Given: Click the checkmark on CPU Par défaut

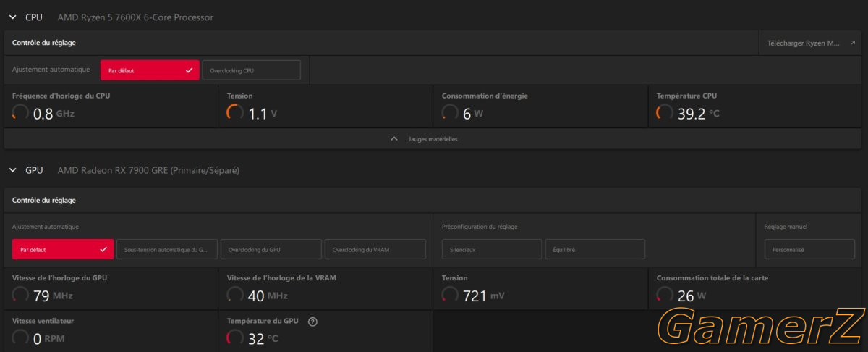Looking at the screenshot, I should point(189,70).
